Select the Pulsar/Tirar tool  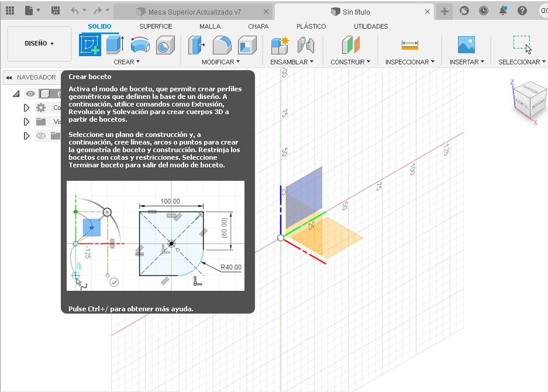[197, 45]
